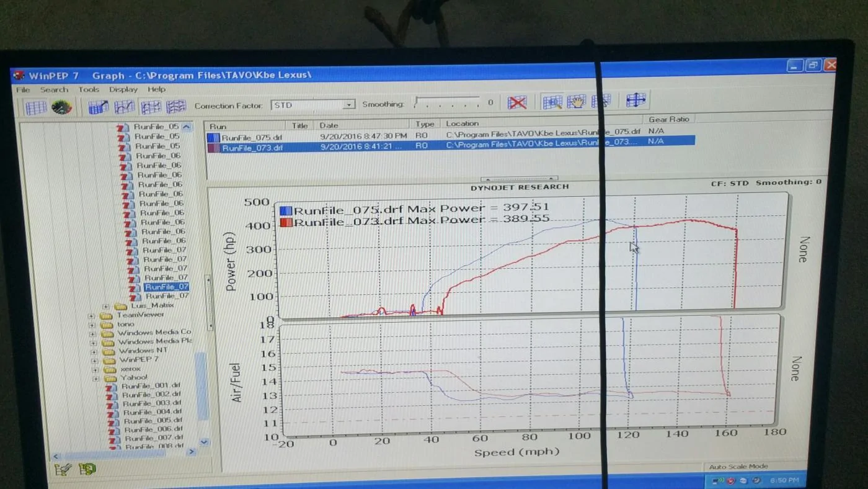The image size is (868, 489).
Task: Open the File menu
Action: tap(23, 90)
